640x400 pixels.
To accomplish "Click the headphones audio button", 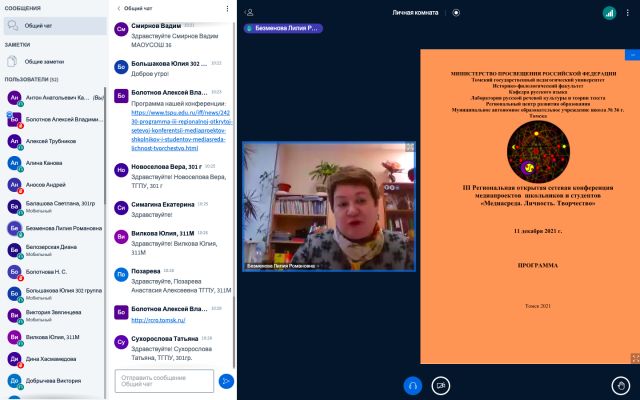I will tap(413, 386).
